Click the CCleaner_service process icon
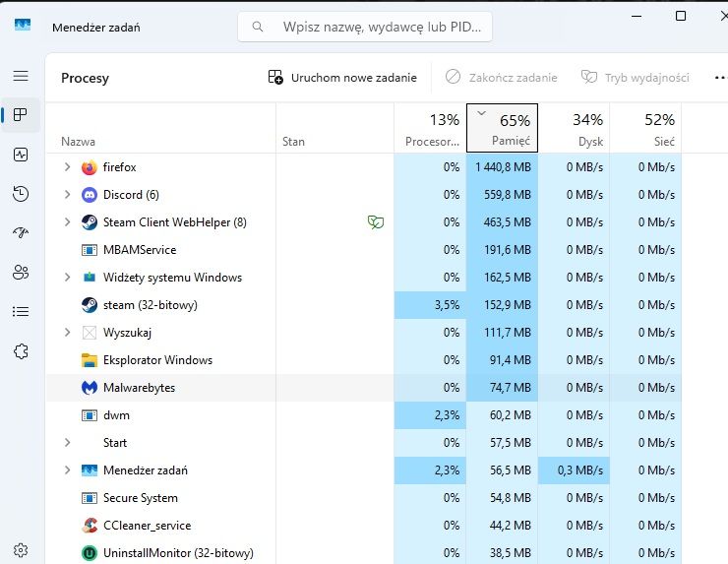The width and height of the screenshot is (728, 564). [x=90, y=526]
